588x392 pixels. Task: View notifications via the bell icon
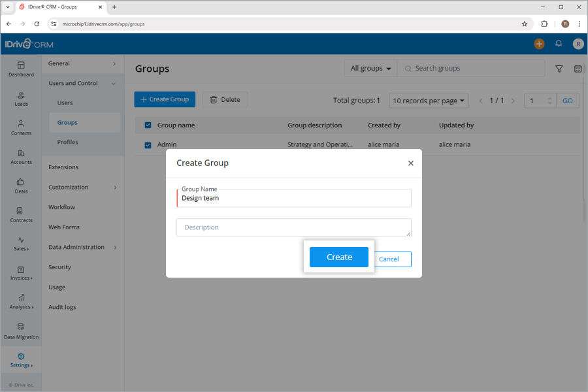[x=559, y=44]
